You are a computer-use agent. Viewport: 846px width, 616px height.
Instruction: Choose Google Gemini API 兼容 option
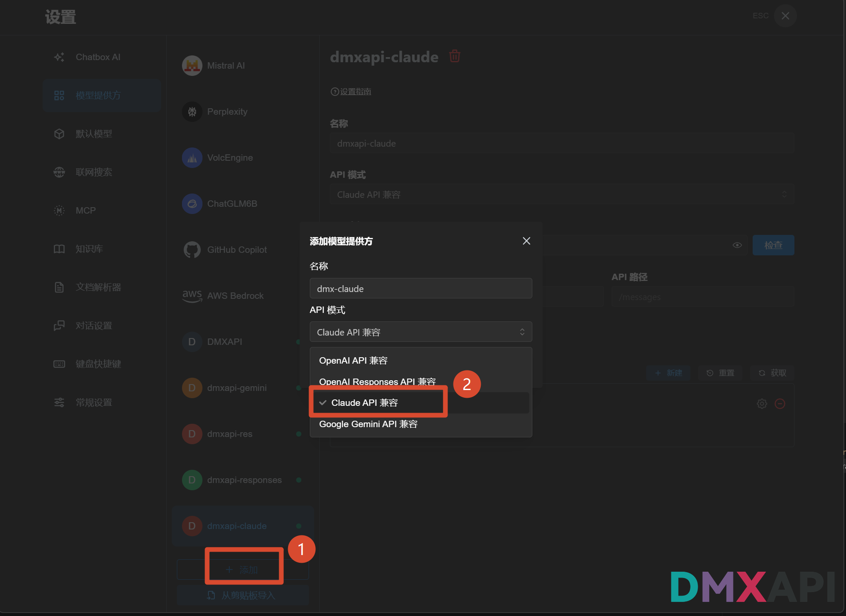(421, 424)
